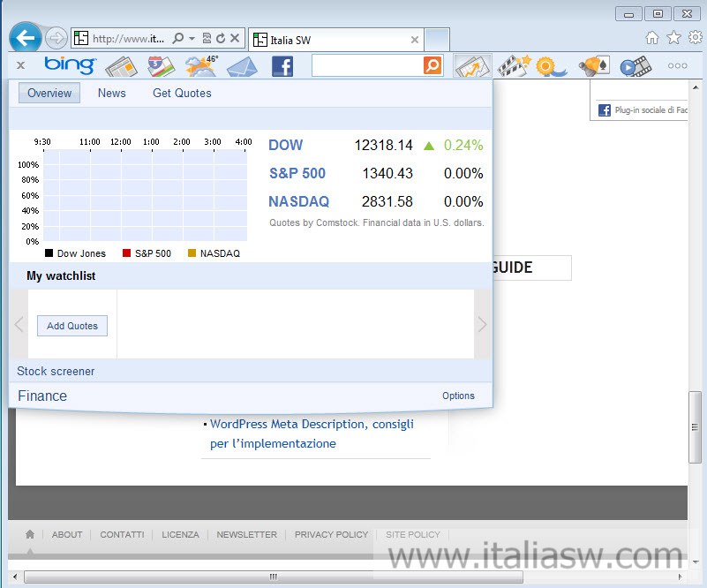Open the Stock screener link
707x588 pixels.
coord(56,371)
